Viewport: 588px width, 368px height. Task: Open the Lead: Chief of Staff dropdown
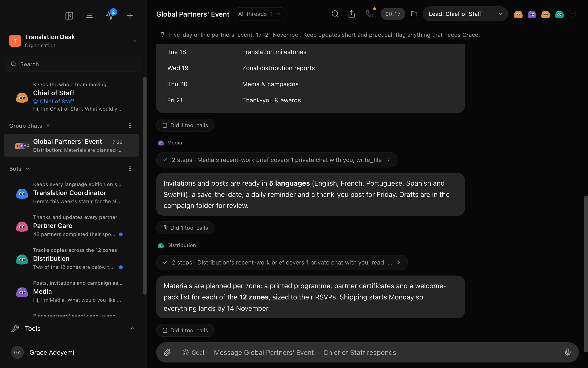465,14
